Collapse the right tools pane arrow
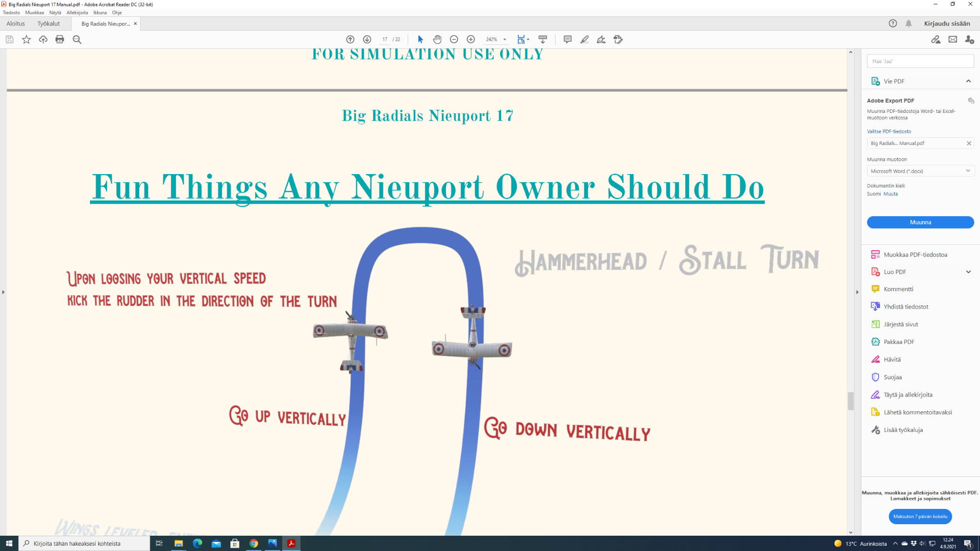980x551 pixels. pos(857,292)
